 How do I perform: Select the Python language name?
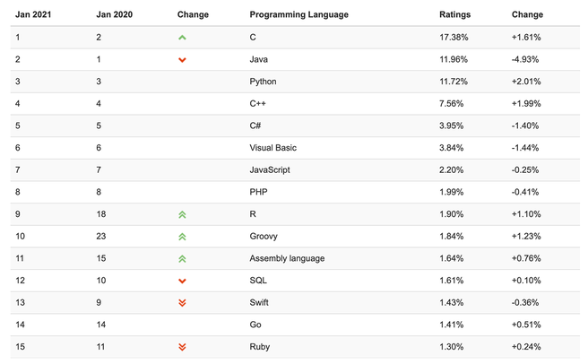[263, 82]
